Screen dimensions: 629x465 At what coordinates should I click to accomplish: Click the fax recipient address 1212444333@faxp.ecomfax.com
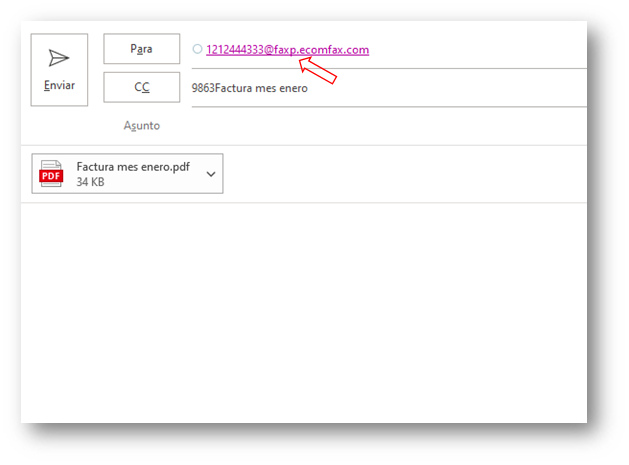tap(287, 50)
